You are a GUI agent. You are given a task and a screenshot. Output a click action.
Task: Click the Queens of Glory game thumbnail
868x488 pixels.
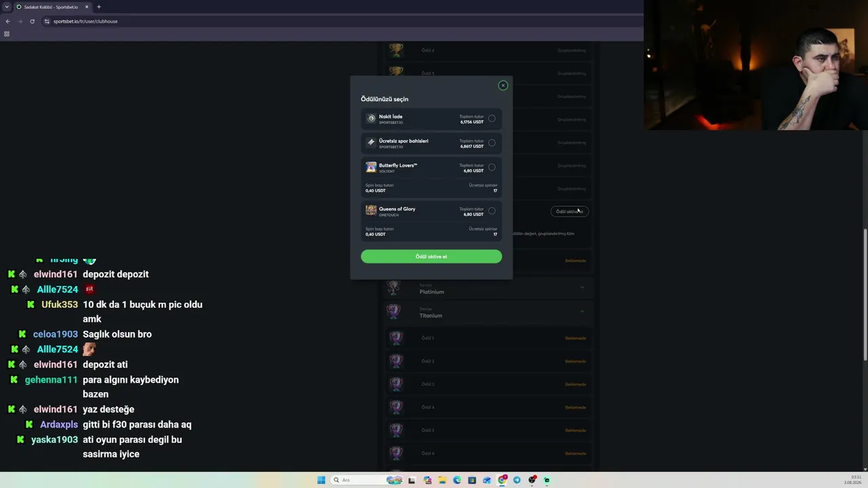tap(371, 211)
